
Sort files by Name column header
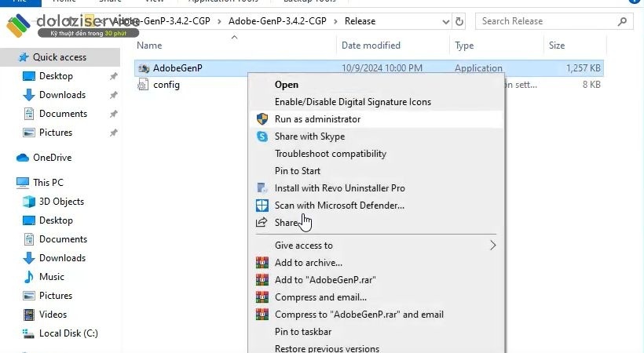[149, 45]
